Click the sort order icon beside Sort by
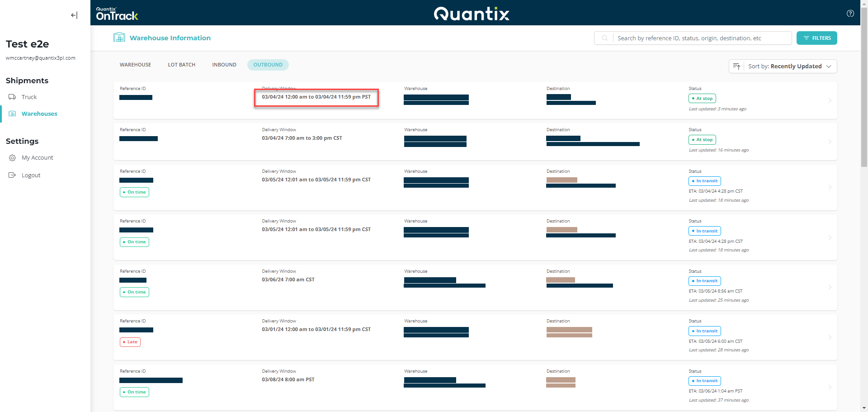Image resolution: width=868 pixels, height=412 pixels. coord(736,66)
